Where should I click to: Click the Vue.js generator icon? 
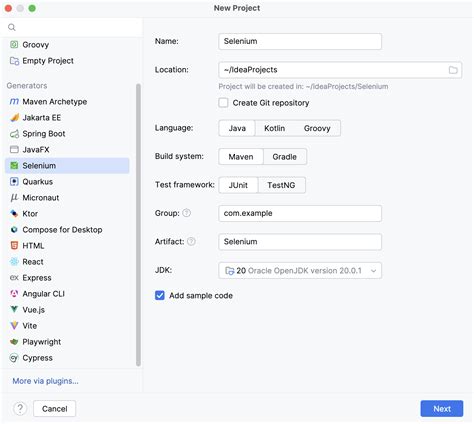(14, 309)
